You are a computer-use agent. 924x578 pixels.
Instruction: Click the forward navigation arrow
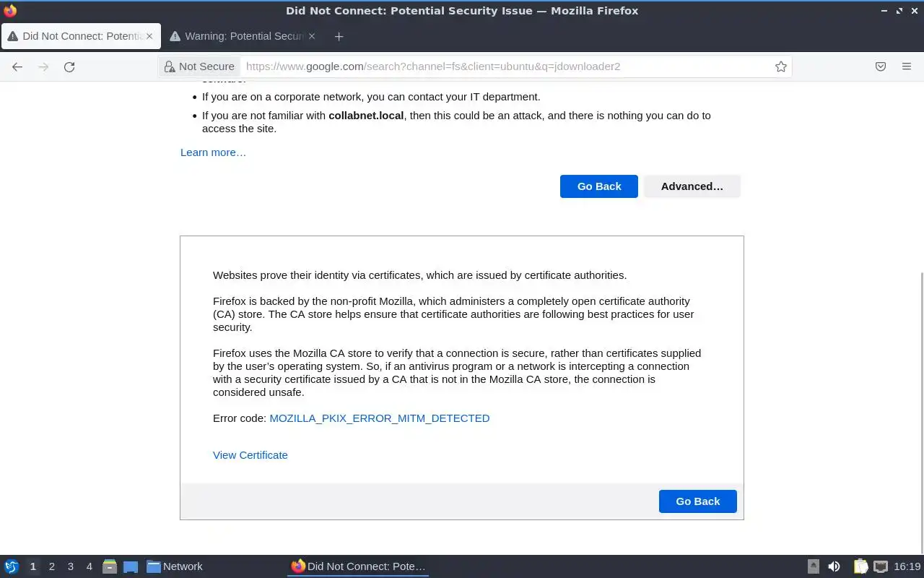point(43,66)
